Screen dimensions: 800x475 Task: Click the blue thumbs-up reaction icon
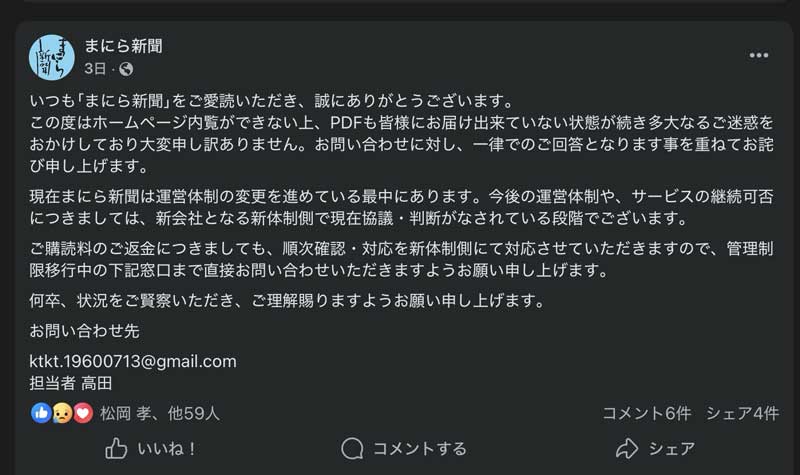(x=42, y=412)
